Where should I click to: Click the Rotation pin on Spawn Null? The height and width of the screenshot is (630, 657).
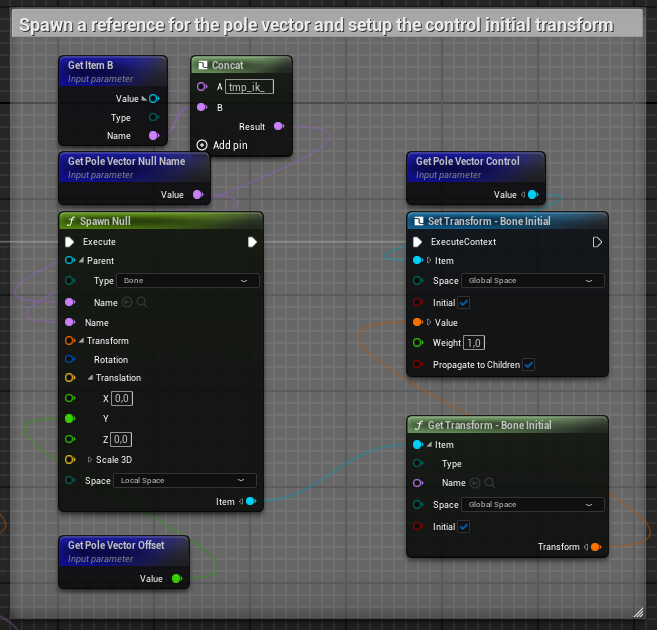[x=70, y=359]
